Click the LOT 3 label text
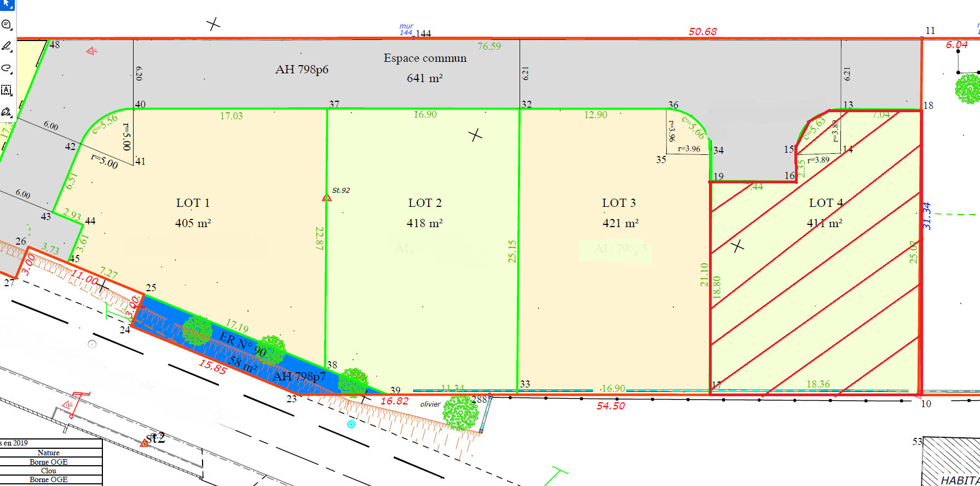 [619, 203]
